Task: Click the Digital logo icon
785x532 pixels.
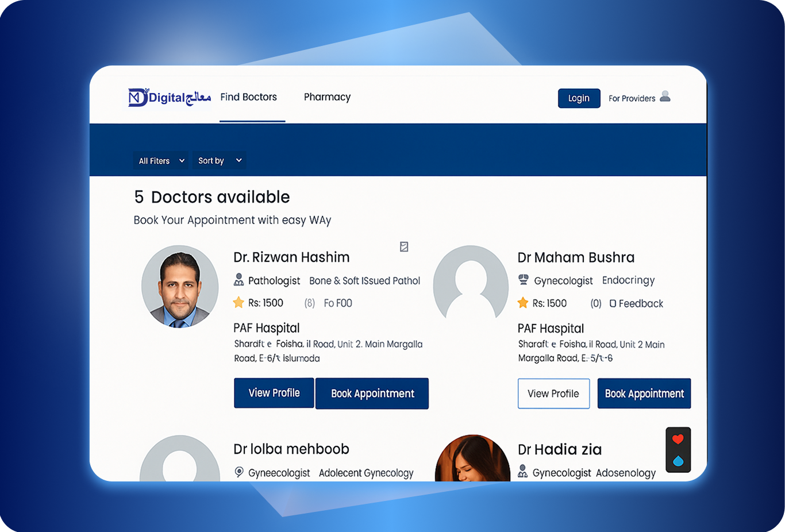Action: [x=138, y=98]
